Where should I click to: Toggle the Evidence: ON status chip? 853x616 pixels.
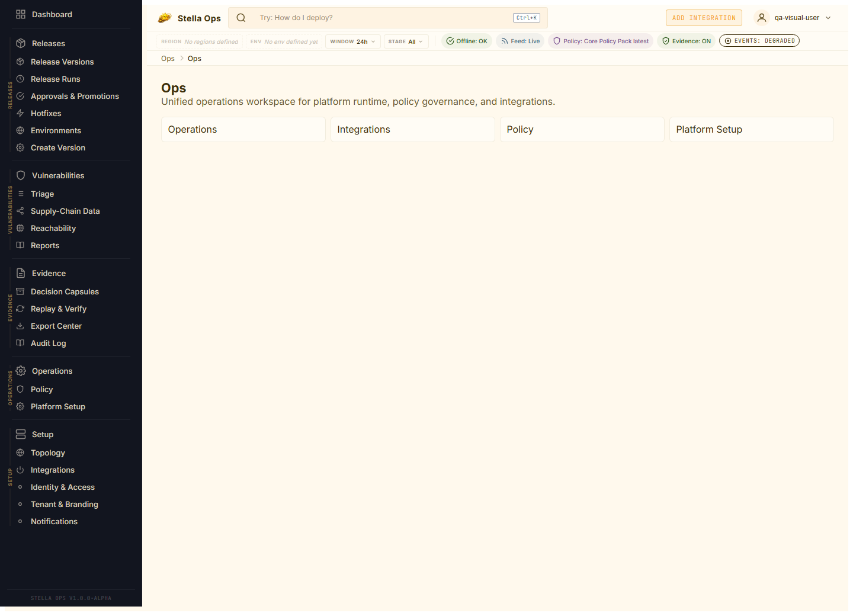[x=687, y=41]
